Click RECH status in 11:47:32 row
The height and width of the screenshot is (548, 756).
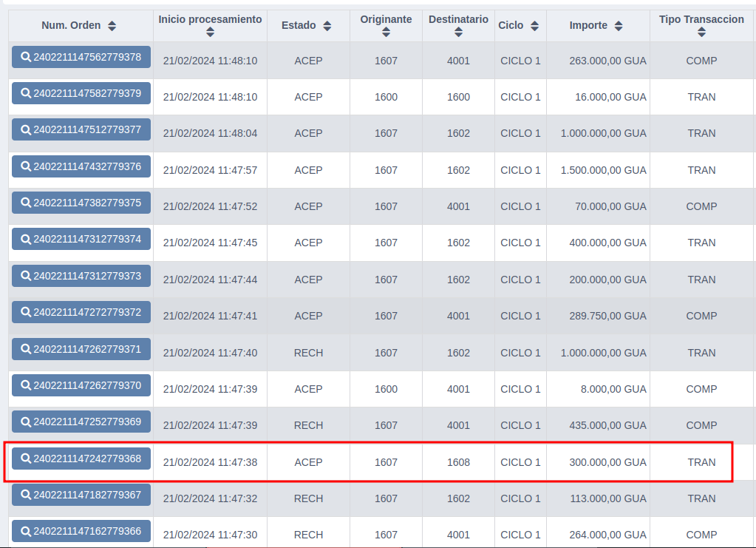[309, 498]
